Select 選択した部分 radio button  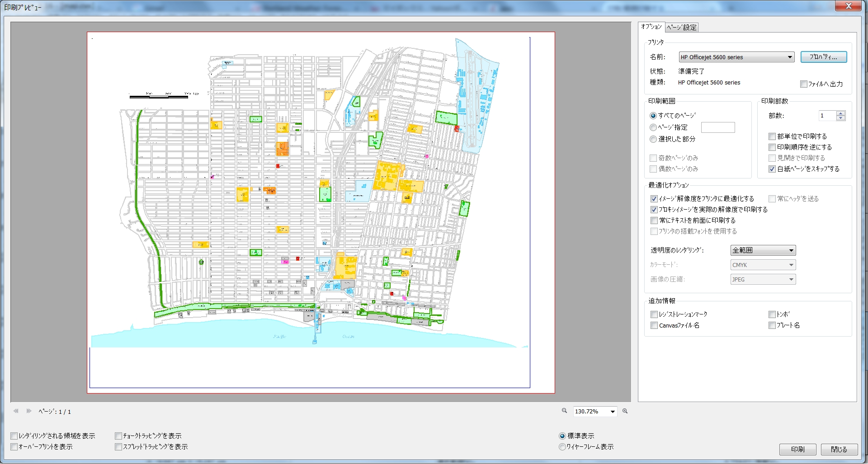tap(653, 139)
